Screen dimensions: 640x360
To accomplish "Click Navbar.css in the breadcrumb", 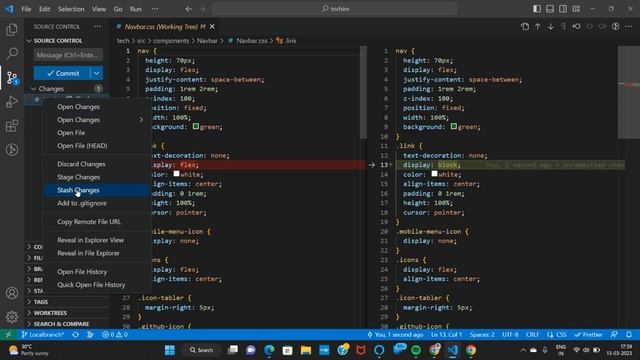I will tap(252, 41).
